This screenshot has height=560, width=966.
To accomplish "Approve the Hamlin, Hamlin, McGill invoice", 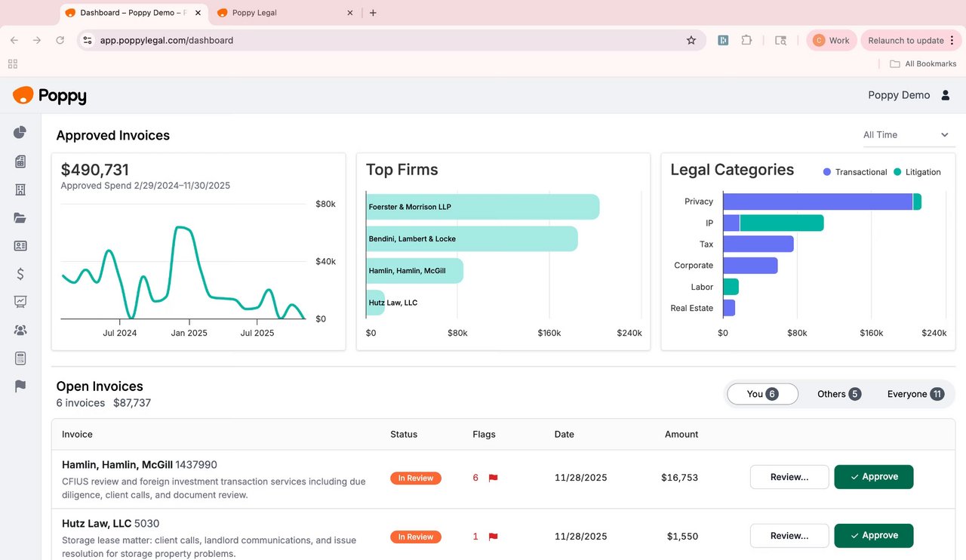I will point(874,477).
